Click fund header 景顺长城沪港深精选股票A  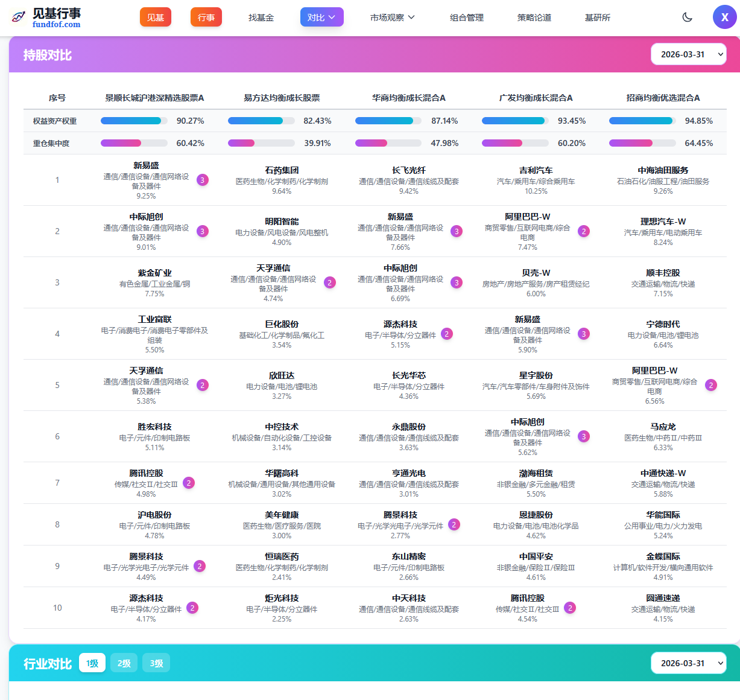(154, 98)
